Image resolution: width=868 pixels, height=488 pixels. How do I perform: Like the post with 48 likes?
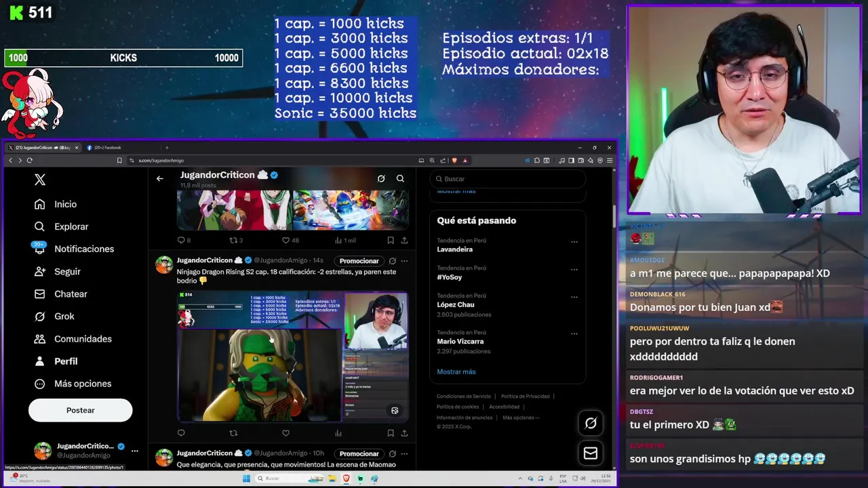[290, 240]
